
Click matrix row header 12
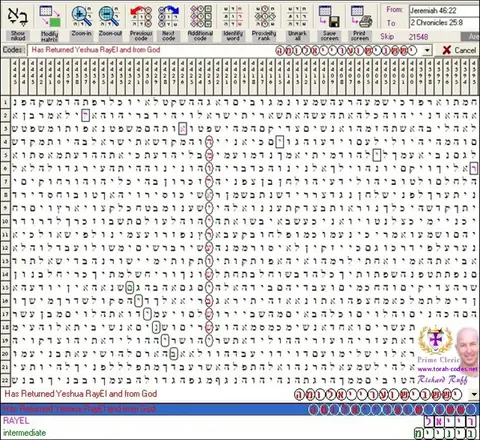(5, 248)
